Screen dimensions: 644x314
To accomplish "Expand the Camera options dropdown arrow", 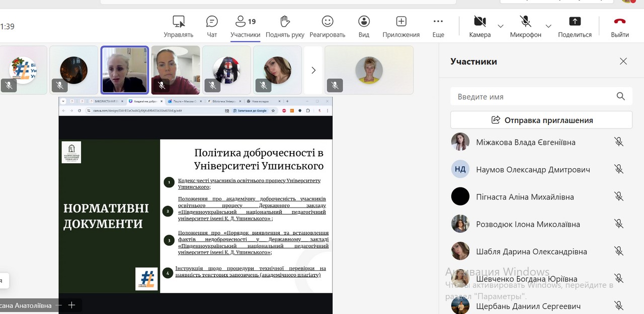I will point(501,26).
